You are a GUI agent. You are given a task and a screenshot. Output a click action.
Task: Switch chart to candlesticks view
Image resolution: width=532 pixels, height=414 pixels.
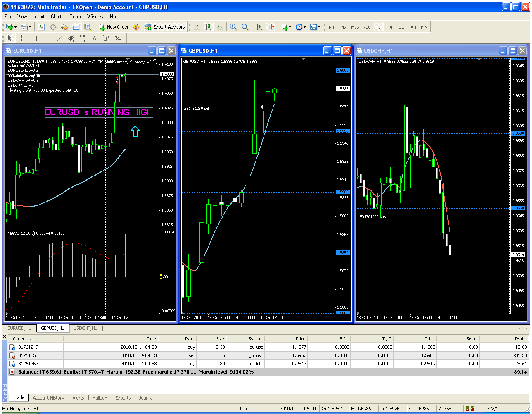click(208, 27)
